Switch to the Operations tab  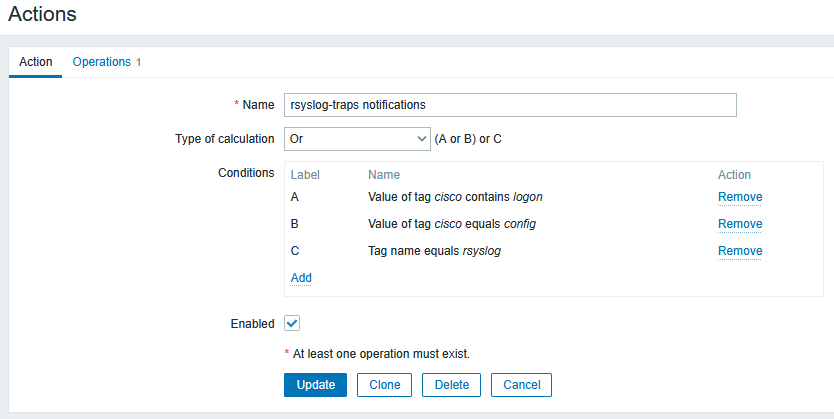coord(101,62)
